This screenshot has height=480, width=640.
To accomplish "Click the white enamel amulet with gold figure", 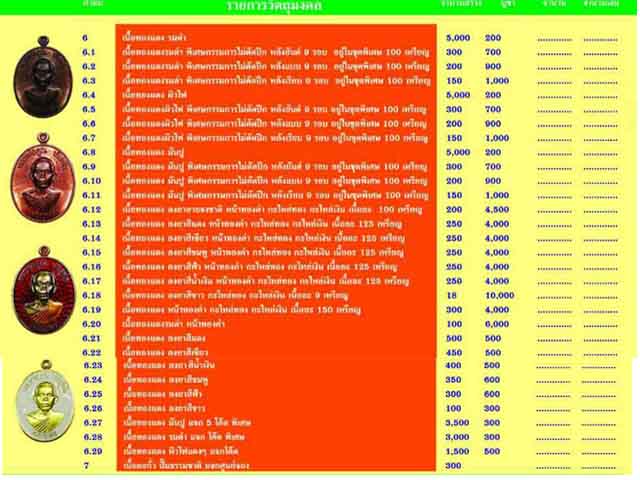I will pos(45,401).
